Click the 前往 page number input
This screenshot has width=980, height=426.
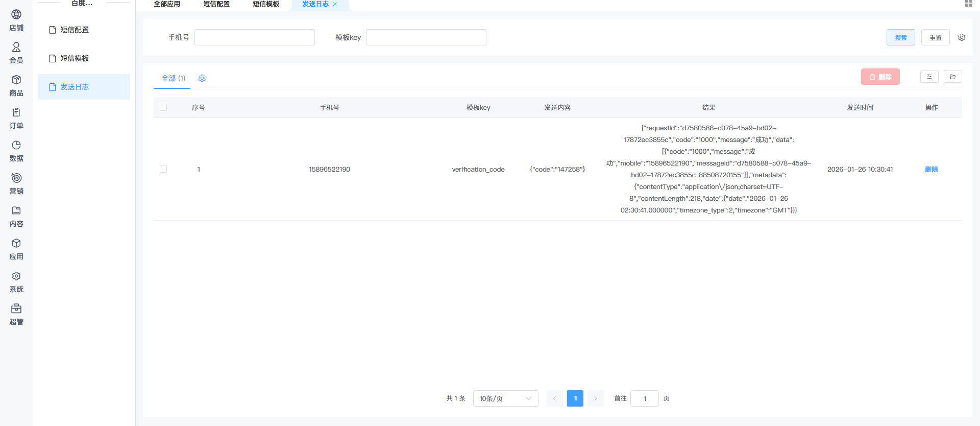point(645,398)
